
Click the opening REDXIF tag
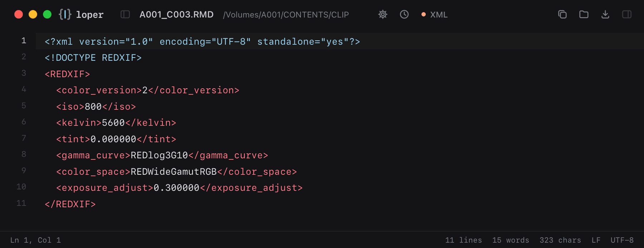click(x=67, y=74)
